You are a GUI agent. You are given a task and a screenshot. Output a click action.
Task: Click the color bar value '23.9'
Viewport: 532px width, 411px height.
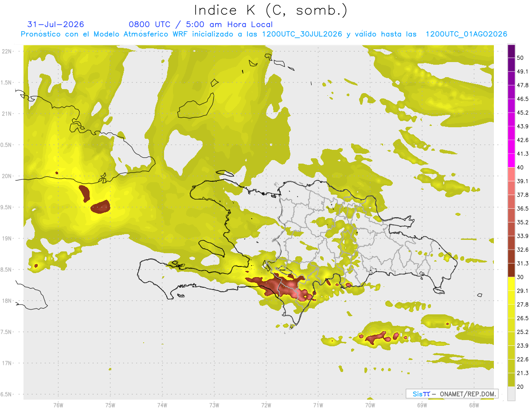tap(523, 345)
